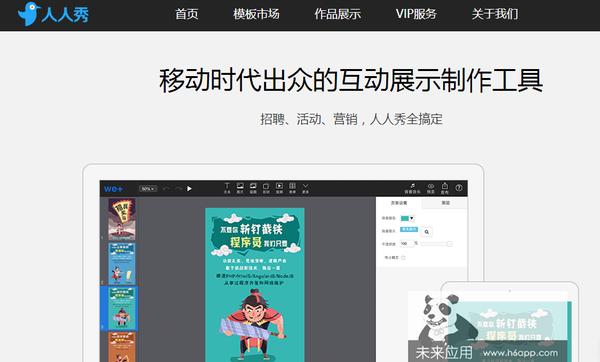
Task: Click the opacity slider handle
Action: (x=450, y=244)
